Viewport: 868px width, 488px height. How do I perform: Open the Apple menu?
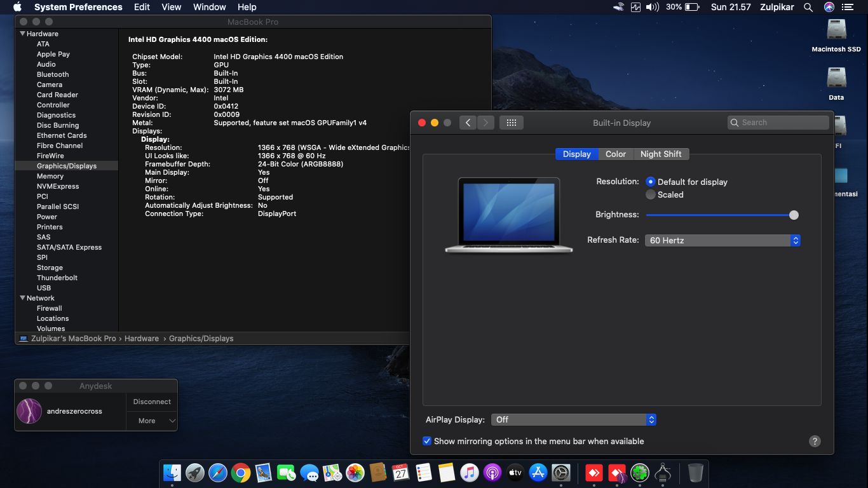click(17, 7)
